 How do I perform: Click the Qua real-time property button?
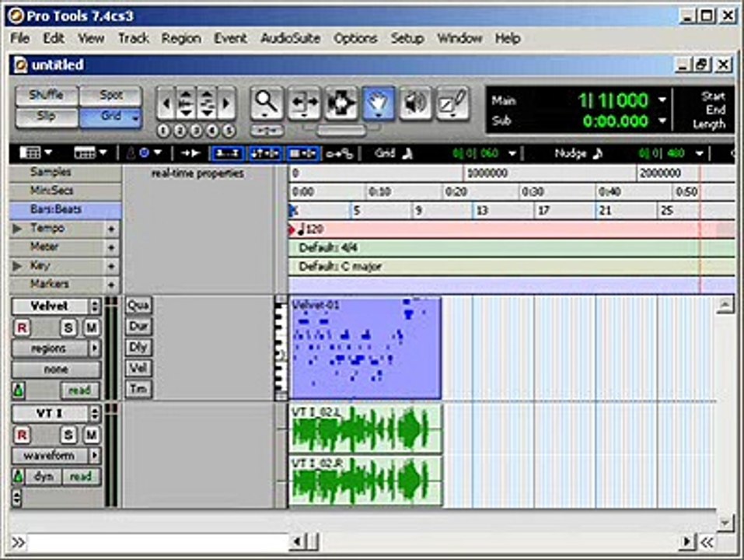pyautogui.click(x=138, y=305)
